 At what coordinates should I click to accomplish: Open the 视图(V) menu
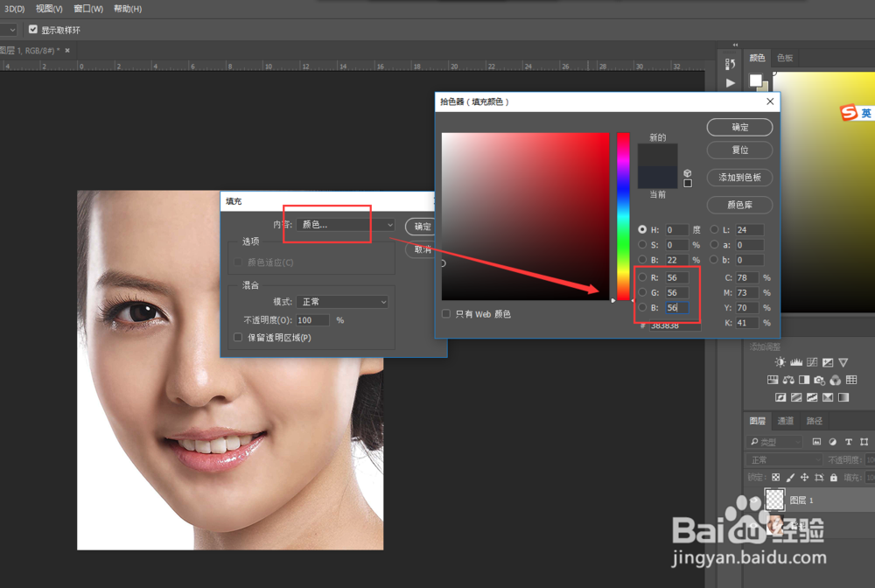click(49, 9)
